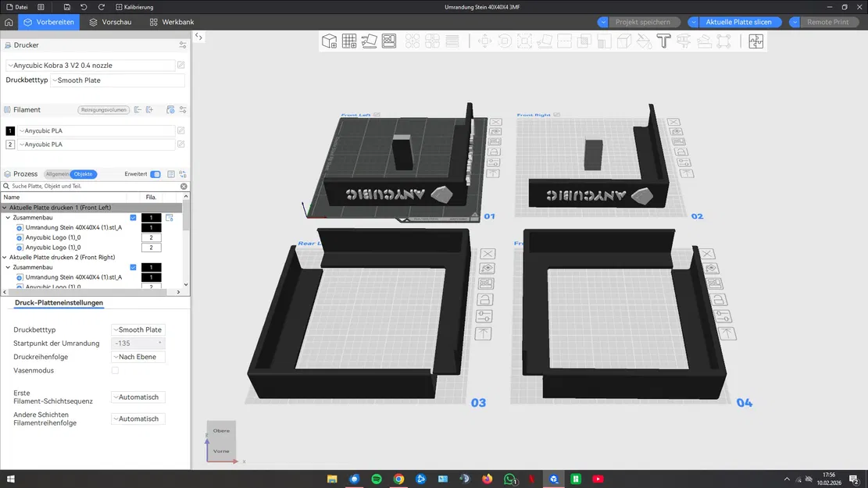Image resolution: width=868 pixels, height=488 pixels.
Task: Remove plate 03 with its X icon
Action: pos(488,254)
